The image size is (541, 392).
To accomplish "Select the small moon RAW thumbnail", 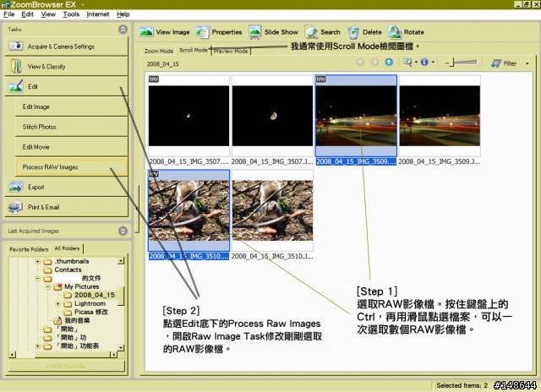I will pos(189,116).
